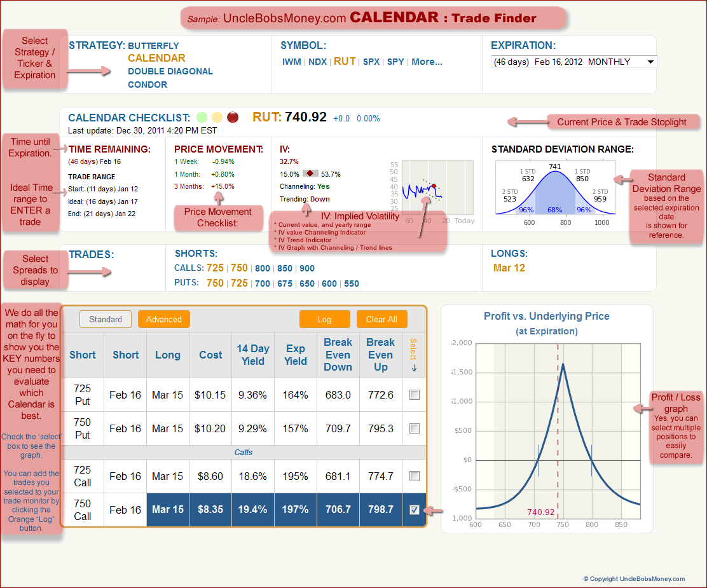
Task: Switch to Advanced table view
Action: [163, 319]
